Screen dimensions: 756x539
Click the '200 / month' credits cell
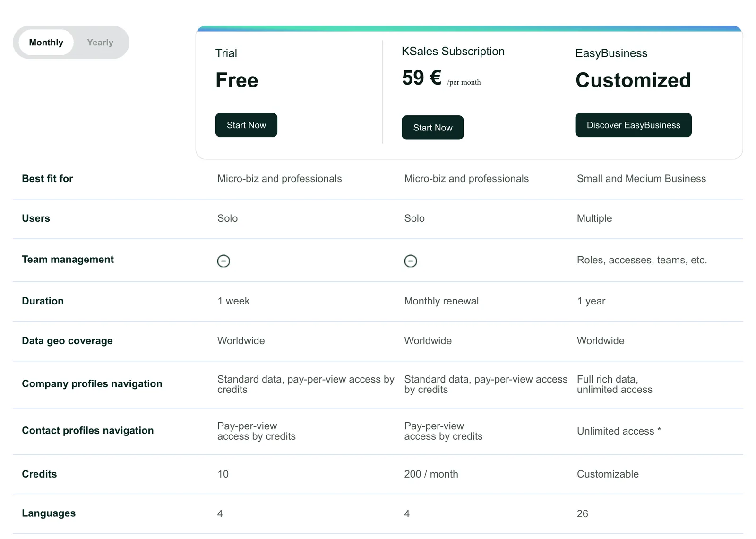pyautogui.click(x=431, y=474)
